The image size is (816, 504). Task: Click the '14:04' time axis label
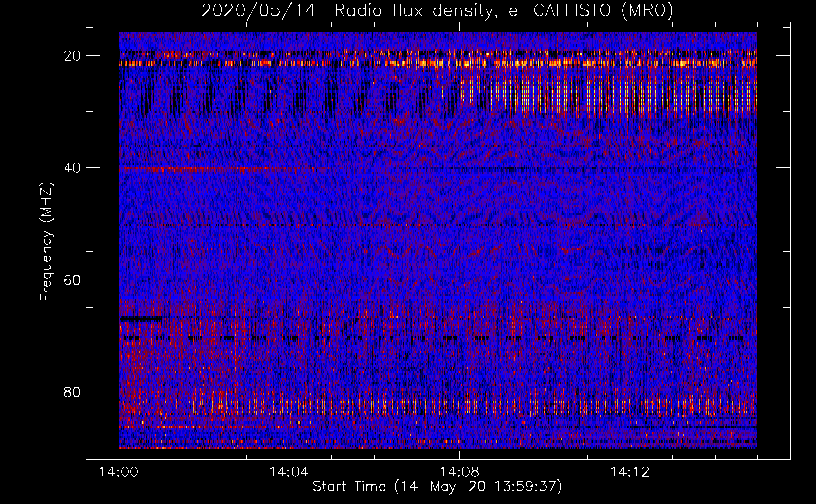click(x=289, y=472)
